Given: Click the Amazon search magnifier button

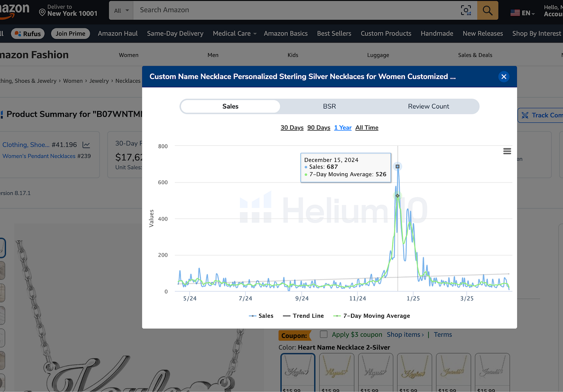Looking at the screenshot, I should (488, 10).
